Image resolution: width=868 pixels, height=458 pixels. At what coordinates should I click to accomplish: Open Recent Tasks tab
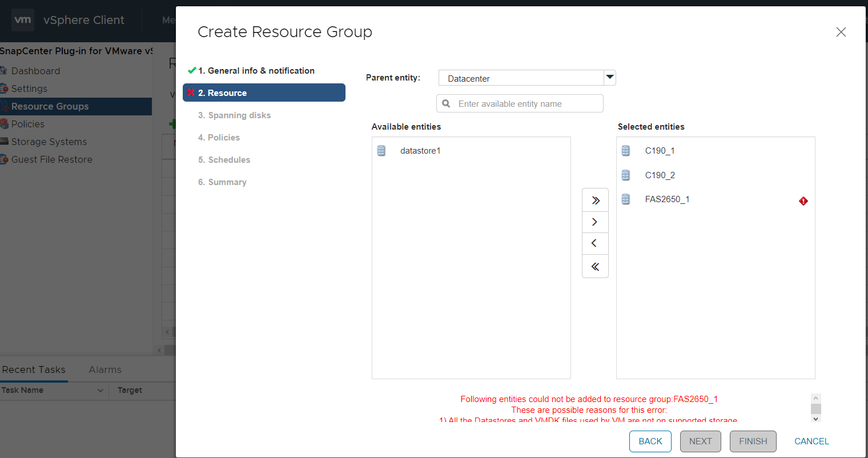pos(34,369)
